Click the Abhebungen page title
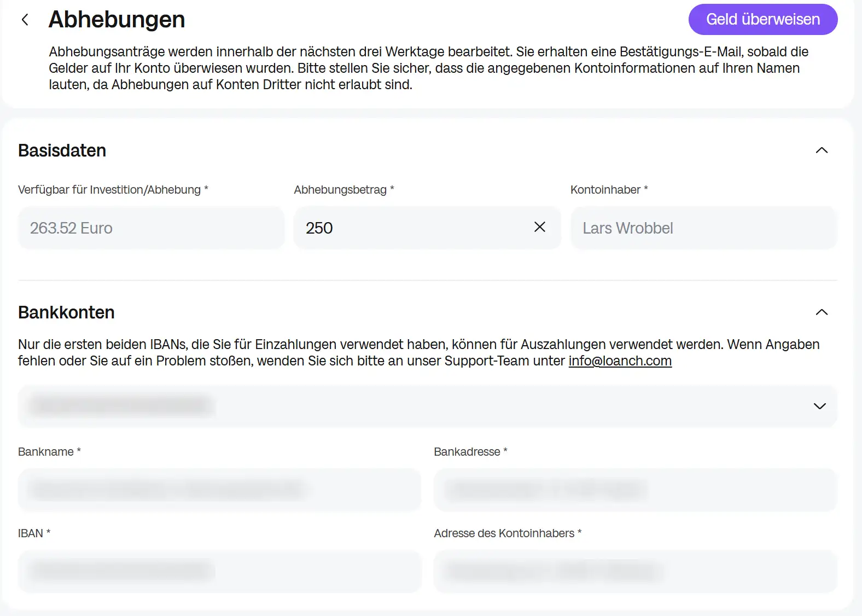 117,20
